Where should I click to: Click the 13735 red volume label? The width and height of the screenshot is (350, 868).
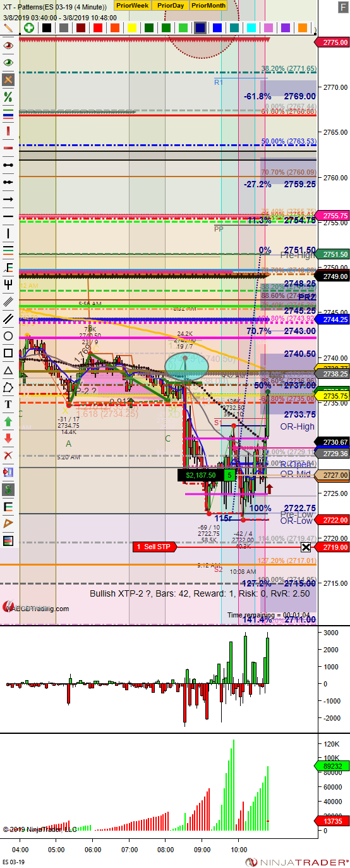[x=333, y=821]
